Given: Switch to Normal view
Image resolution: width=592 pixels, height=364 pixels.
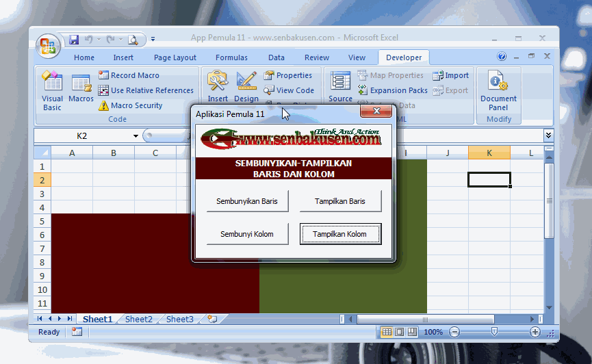Looking at the screenshot, I should [x=387, y=332].
